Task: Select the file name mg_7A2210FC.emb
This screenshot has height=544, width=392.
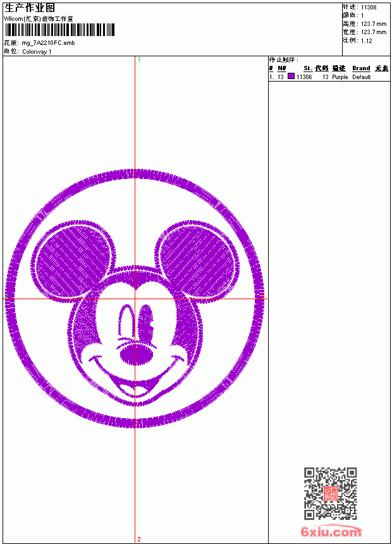Action: click(x=48, y=43)
